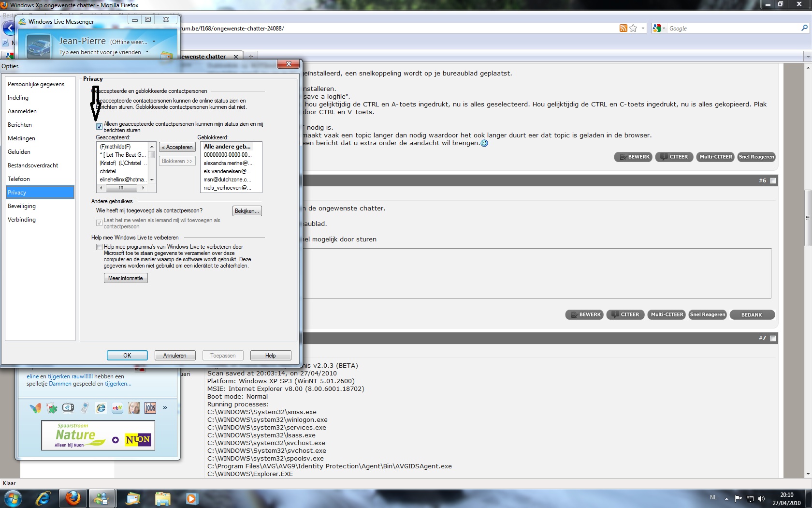Click the Bekijken button
The height and width of the screenshot is (508, 812).
247,211
